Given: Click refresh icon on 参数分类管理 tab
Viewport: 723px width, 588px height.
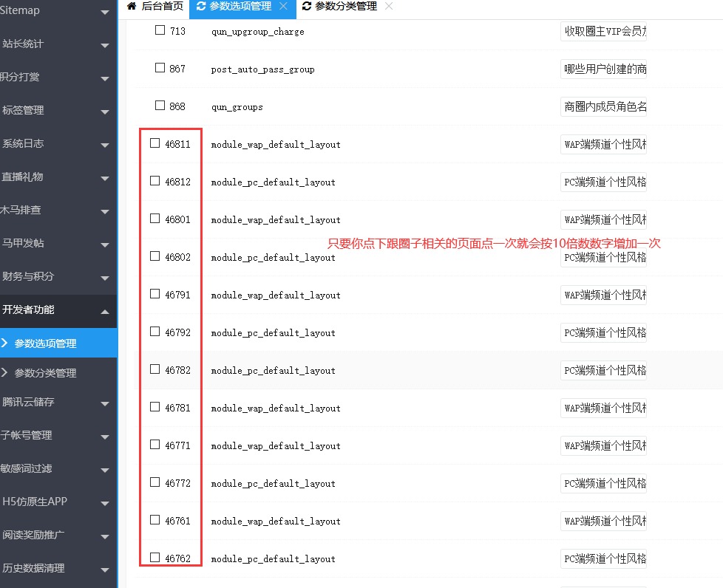Looking at the screenshot, I should click(x=307, y=7).
